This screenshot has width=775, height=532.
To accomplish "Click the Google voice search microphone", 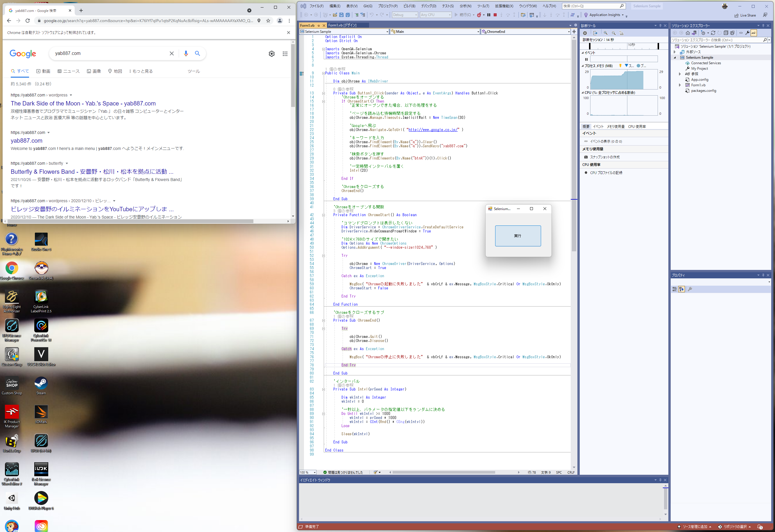I will point(186,53).
